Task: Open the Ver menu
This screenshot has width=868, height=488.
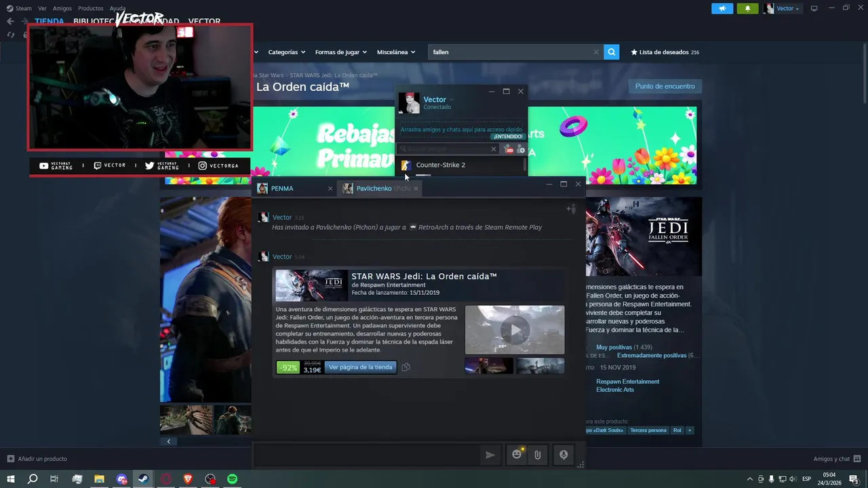Action: click(x=42, y=9)
